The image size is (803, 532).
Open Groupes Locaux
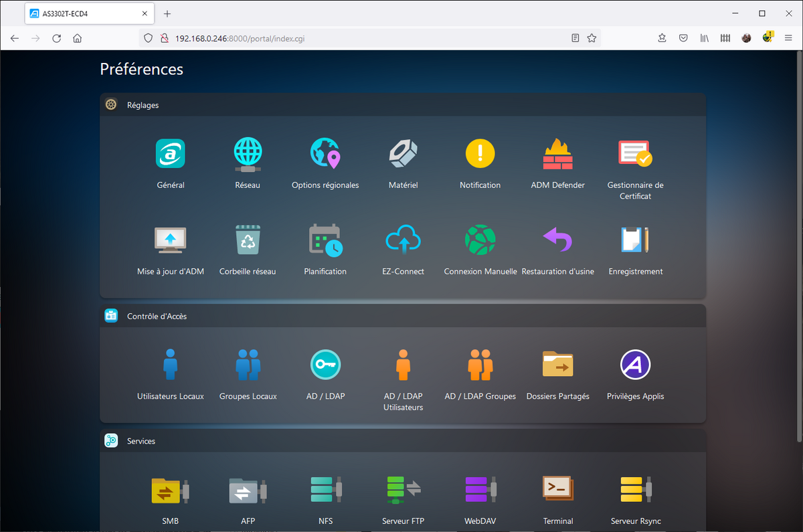tap(248, 365)
